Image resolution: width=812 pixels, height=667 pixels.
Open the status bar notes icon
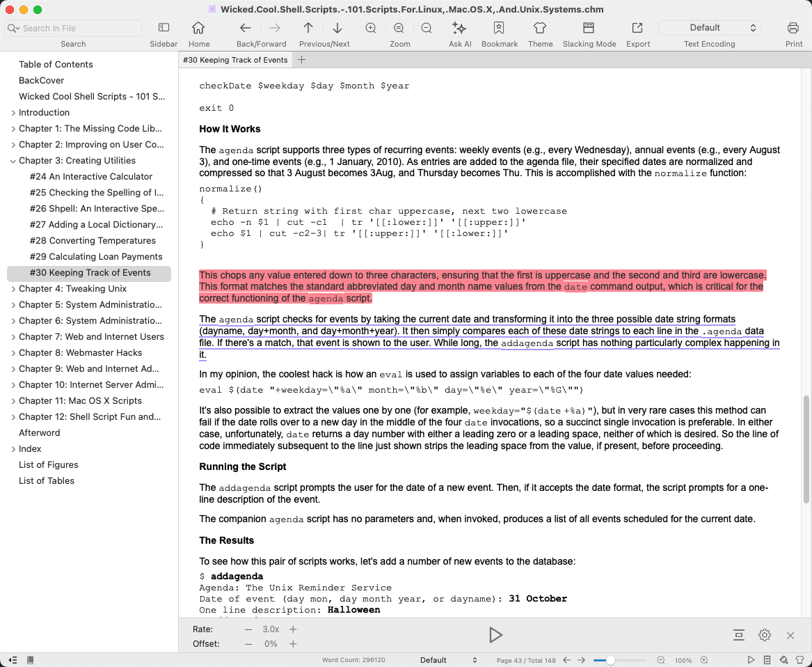(767, 660)
